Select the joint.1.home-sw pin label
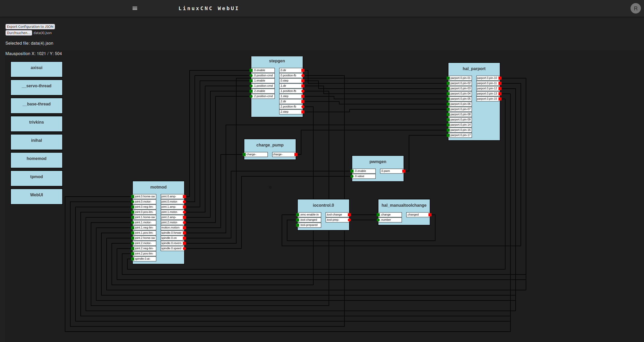 pos(145,217)
